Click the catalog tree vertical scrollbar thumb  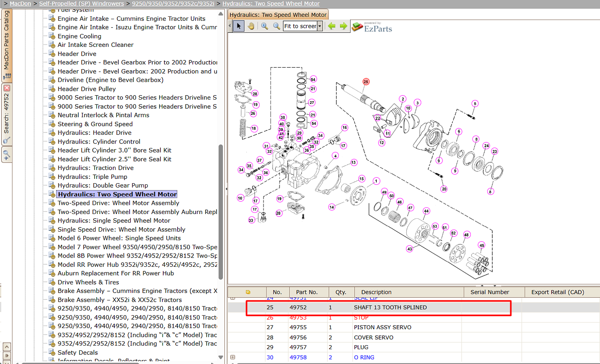[221, 212]
